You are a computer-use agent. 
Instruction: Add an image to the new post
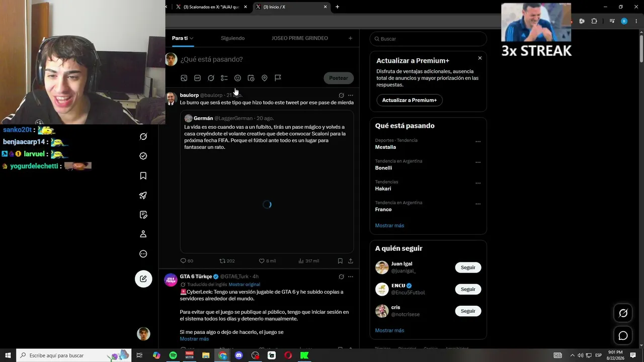[184, 78]
